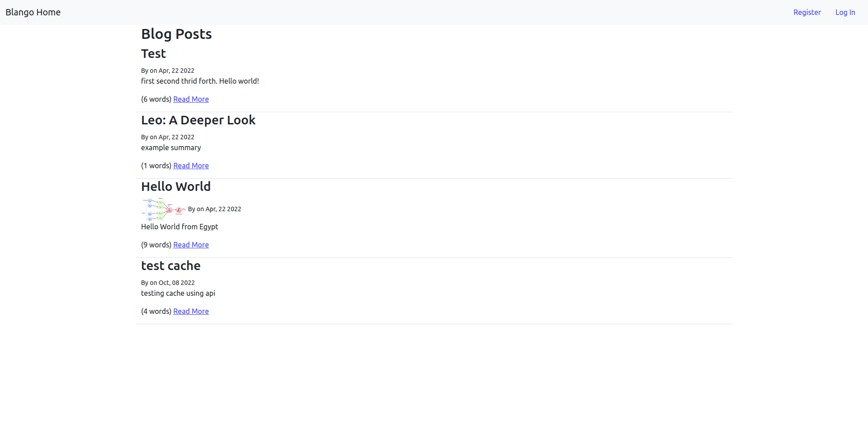Screen dimensions: 868x441
Task: Click the summary text mentioning thrid forth
Action: point(200,81)
